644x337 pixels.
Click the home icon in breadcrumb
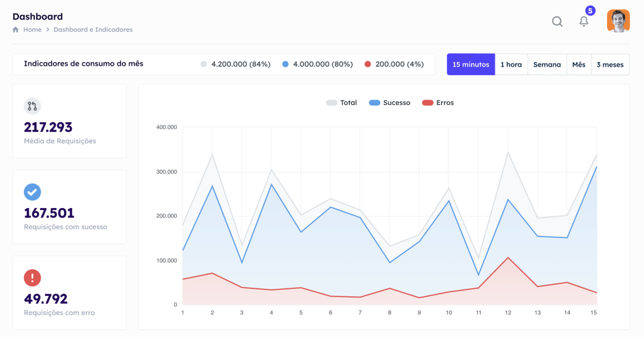pos(16,29)
